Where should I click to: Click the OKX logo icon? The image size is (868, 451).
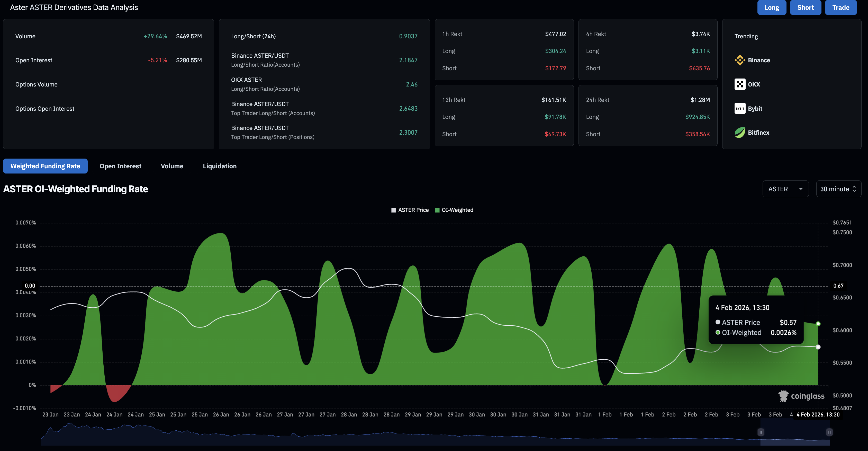740,84
